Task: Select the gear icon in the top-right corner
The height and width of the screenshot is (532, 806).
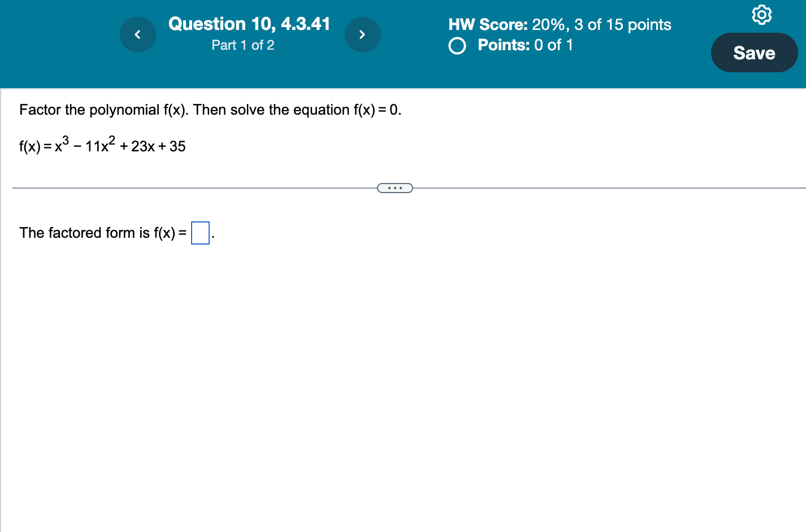Action: (761, 15)
